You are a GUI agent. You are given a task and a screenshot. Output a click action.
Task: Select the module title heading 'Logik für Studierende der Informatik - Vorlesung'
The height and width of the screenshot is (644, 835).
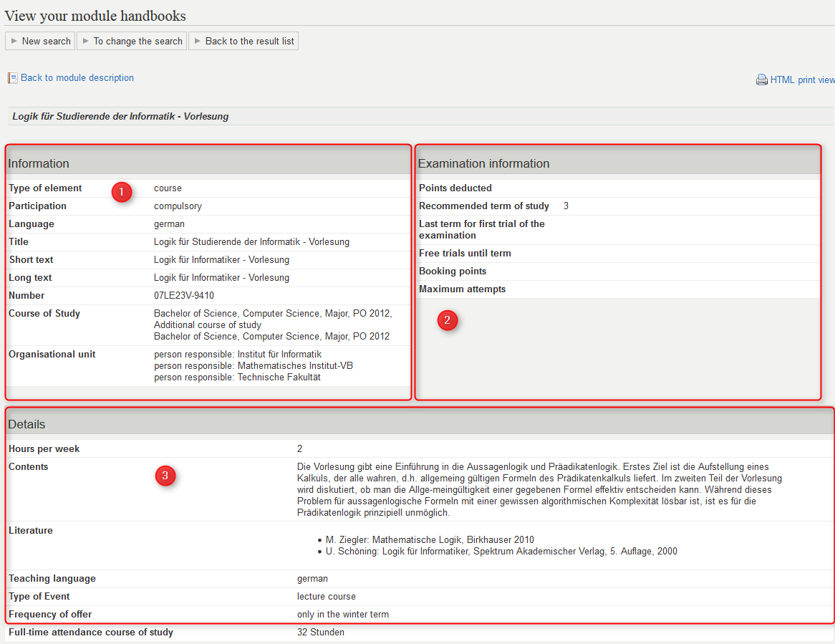pos(120,116)
